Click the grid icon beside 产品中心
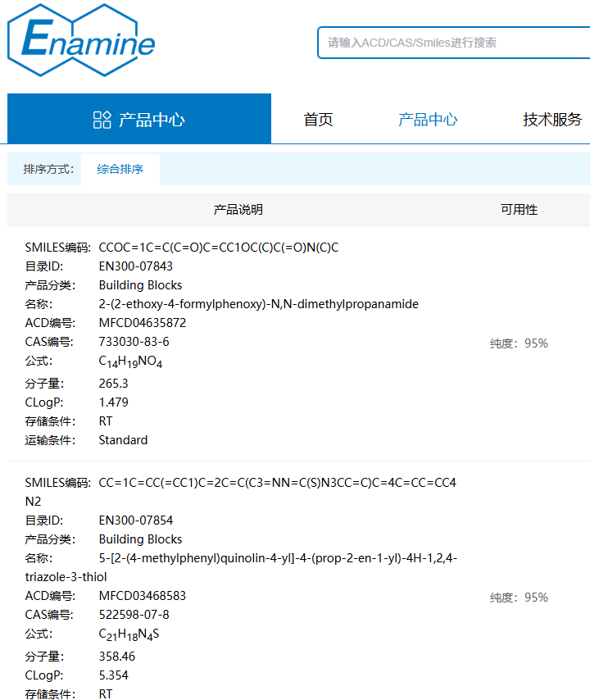The image size is (590, 700). 102,120
